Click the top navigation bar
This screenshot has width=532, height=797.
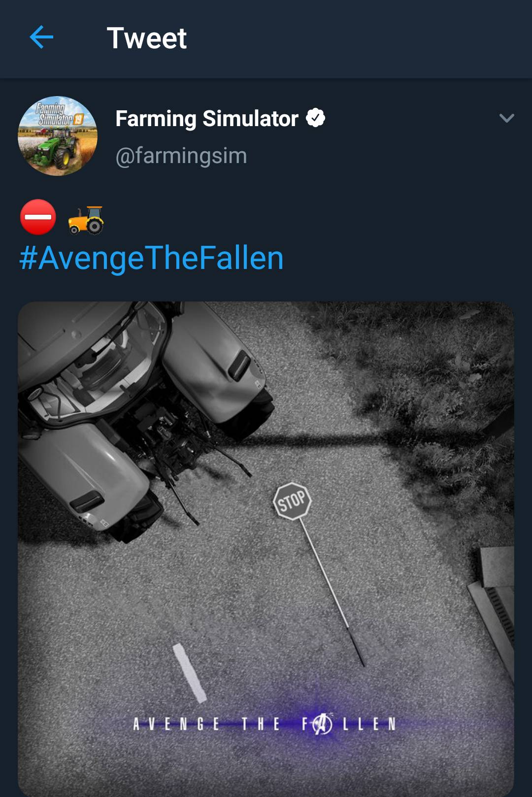point(266,39)
